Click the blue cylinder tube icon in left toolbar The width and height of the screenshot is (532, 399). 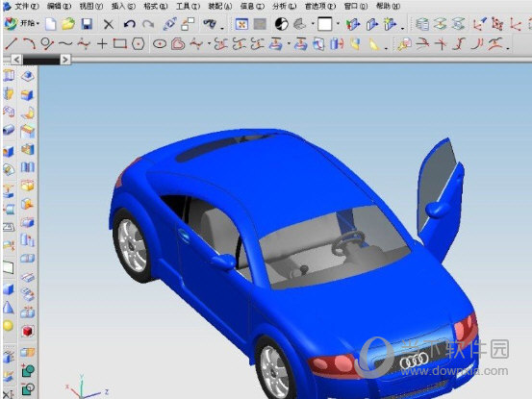pyautogui.click(x=9, y=130)
